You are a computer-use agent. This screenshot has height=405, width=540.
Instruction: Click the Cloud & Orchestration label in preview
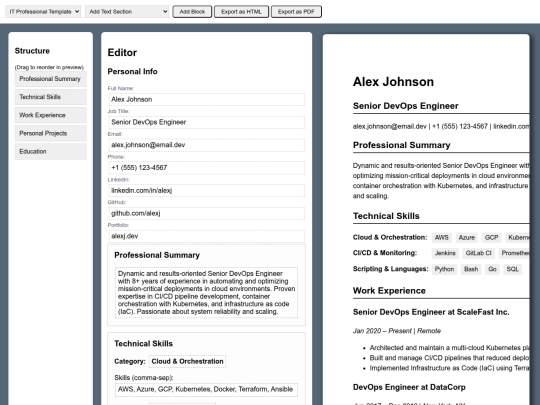click(390, 237)
